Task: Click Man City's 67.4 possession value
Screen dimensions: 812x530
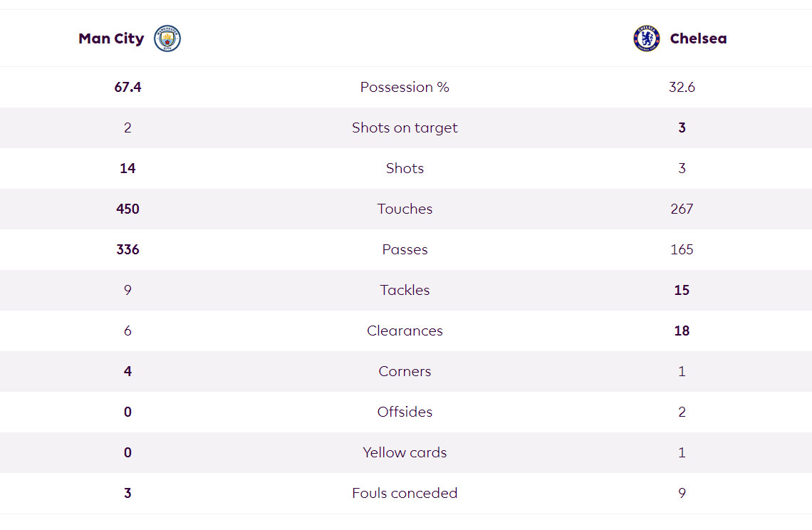Action: pos(127,87)
